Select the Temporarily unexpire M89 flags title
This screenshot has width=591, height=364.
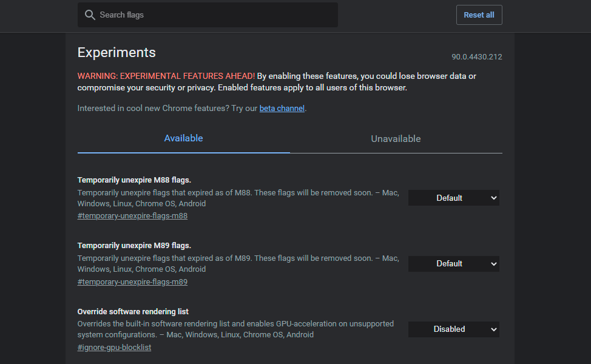(134, 245)
